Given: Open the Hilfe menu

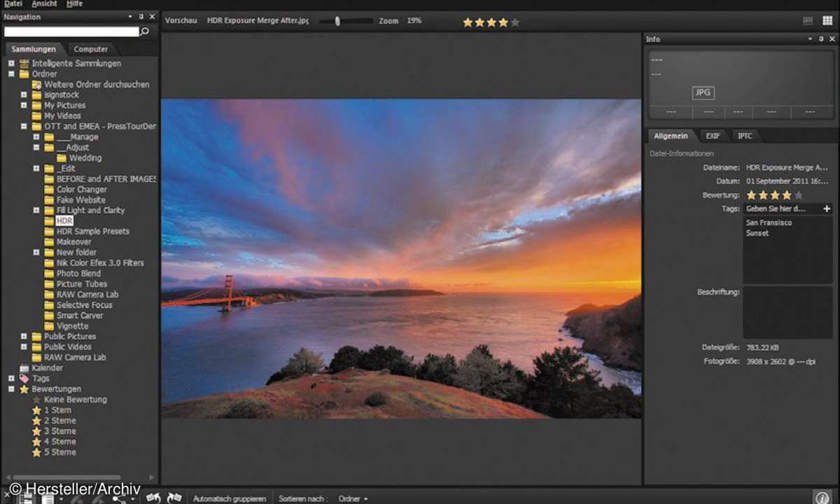Looking at the screenshot, I should point(74,4).
